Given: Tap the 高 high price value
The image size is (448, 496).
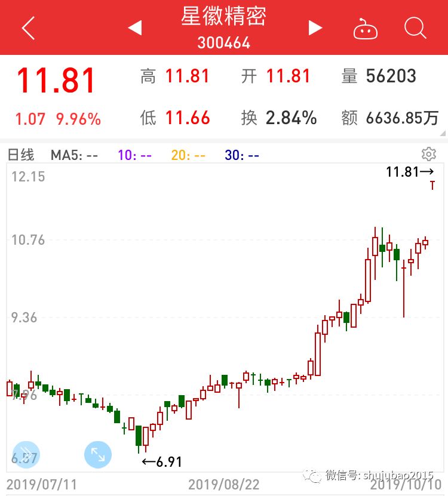Looking at the screenshot, I should [x=187, y=76].
